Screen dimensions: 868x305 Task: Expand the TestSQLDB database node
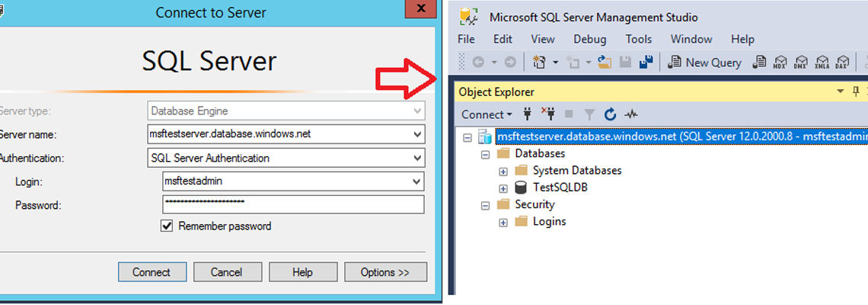click(503, 188)
